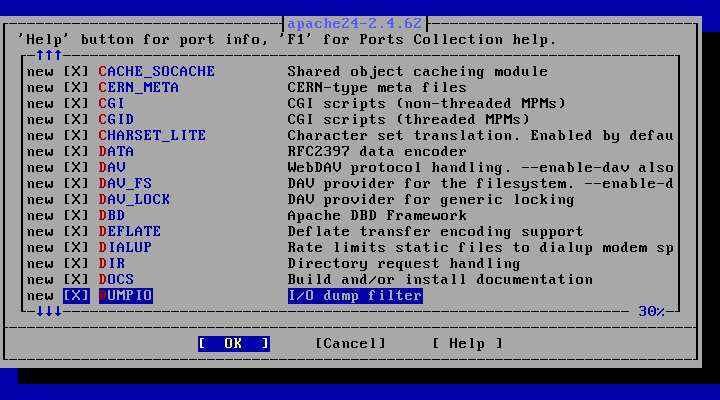This screenshot has width=720, height=400.
Task: Select the DATA option name
Action: pyautogui.click(x=116, y=152)
